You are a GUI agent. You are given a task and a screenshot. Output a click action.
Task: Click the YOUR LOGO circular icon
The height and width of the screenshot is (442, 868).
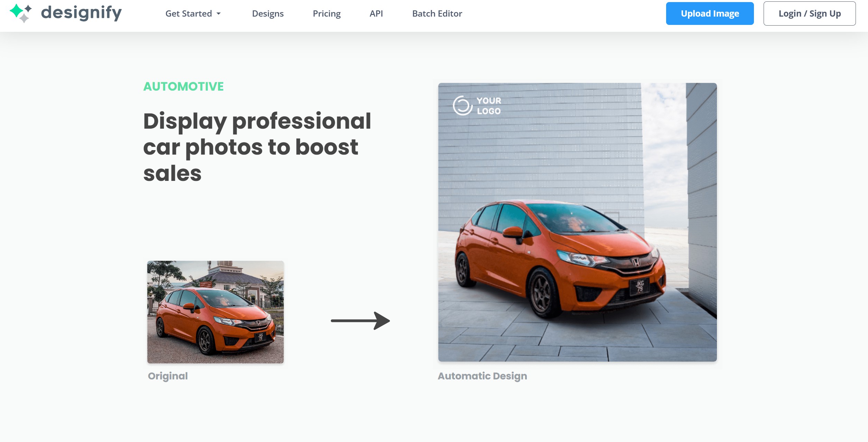coord(462,105)
